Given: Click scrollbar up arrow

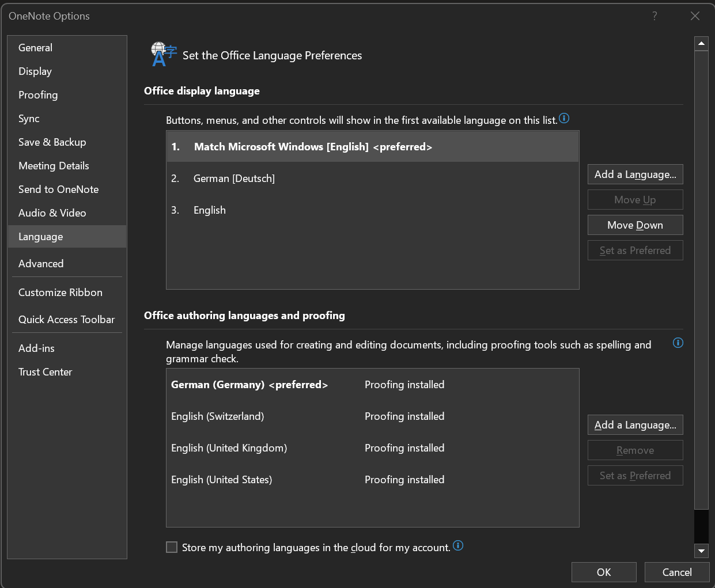Looking at the screenshot, I should [x=701, y=43].
